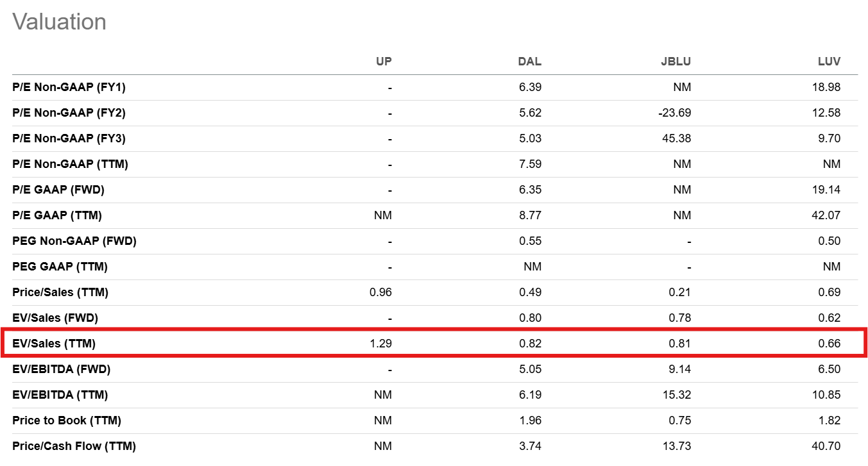
Task: Click the EV/Sales (FWD) row label
Action: pyautogui.click(x=55, y=318)
